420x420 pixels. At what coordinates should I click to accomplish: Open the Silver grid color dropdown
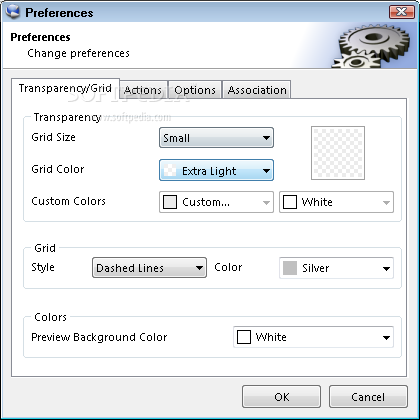coord(336,268)
